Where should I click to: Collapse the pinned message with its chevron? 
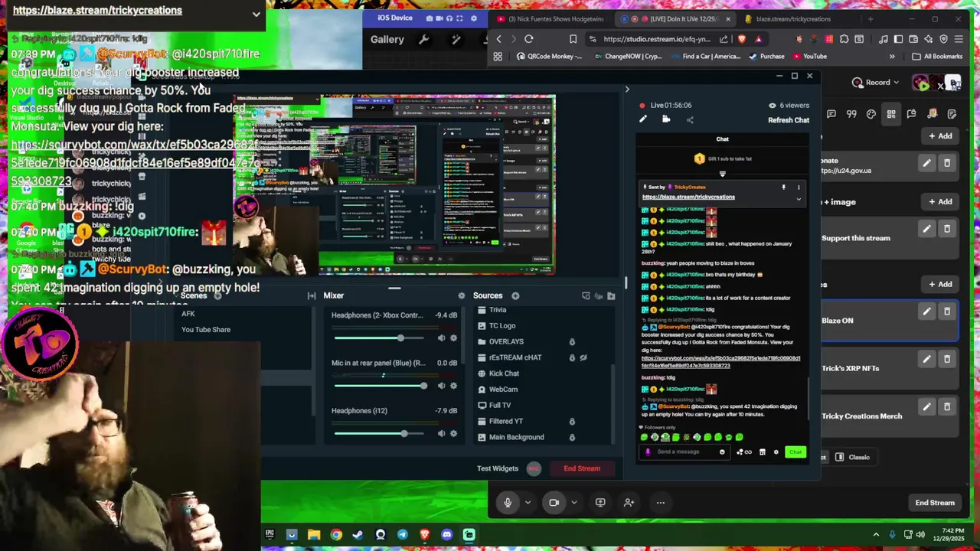tap(799, 199)
